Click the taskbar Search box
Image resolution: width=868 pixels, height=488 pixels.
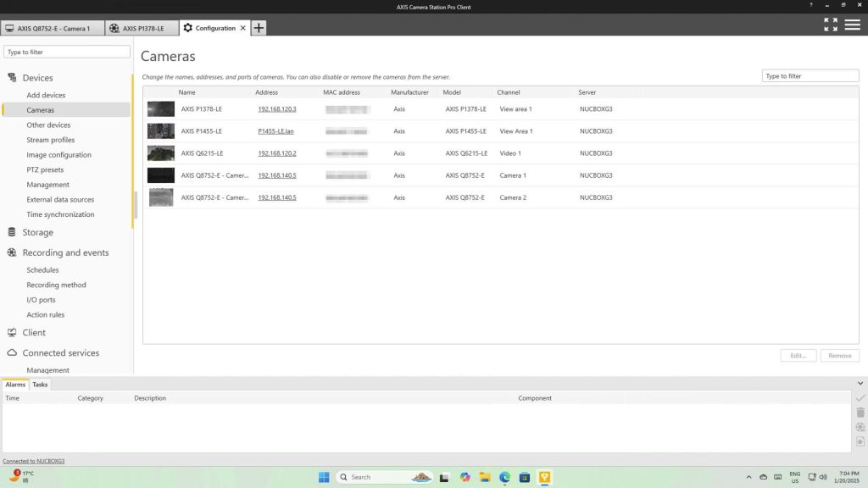click(x=384, y=477)
